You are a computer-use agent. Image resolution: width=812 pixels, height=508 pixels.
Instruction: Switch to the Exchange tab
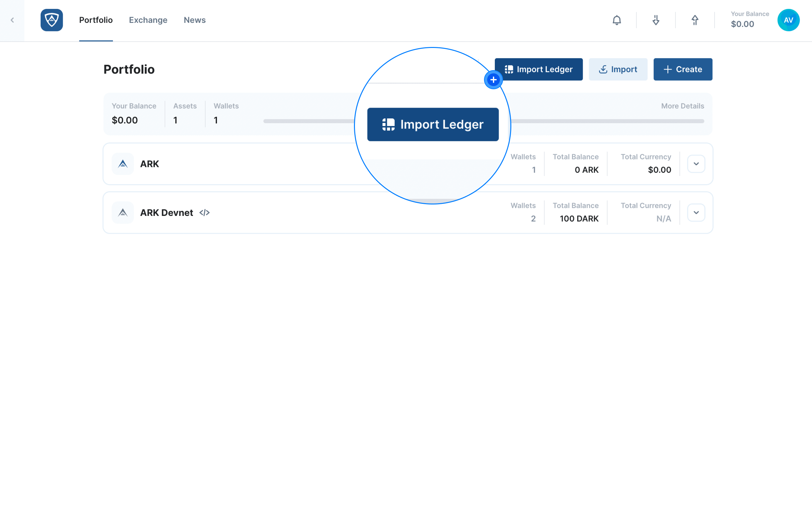(148, 20)
